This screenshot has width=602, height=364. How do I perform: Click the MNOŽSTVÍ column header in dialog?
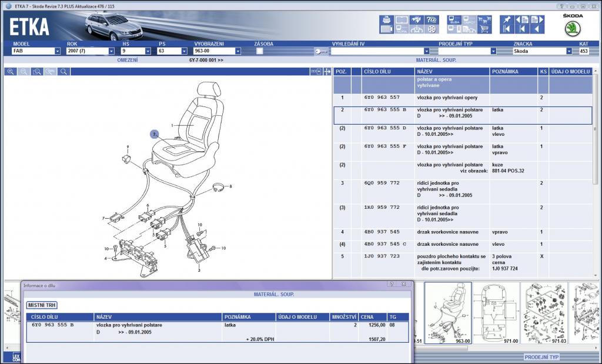[x=343, y=317]
